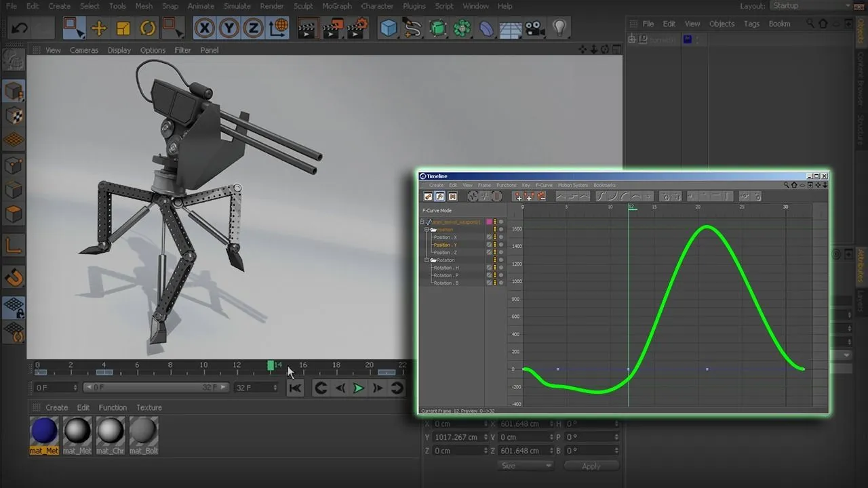This screenshot has width=868, height=488.
Task: Open the F-Curve menu in the Timeline window
Action: pyautogui.click(x=544, y=184)
